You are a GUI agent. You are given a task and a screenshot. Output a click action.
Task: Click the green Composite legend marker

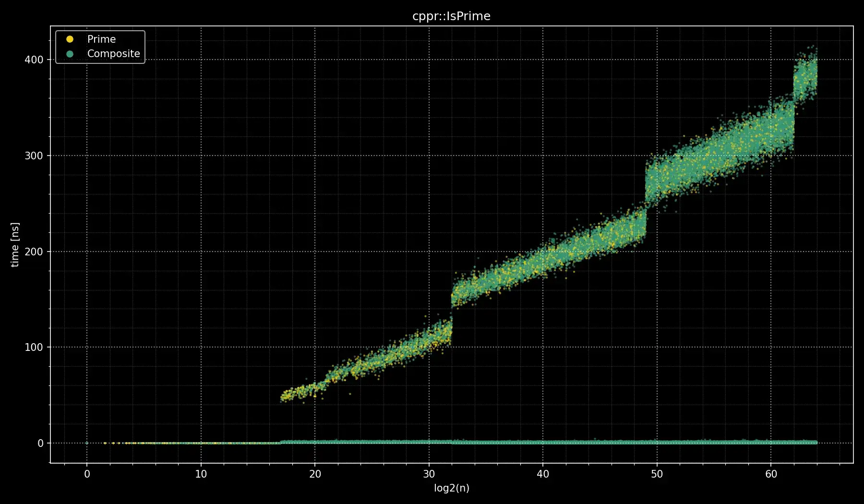tap(70, 54)
